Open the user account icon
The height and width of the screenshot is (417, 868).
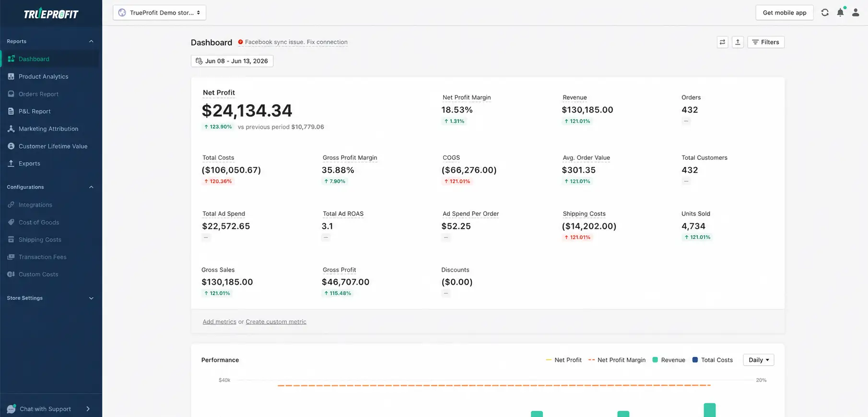point(856,12)
